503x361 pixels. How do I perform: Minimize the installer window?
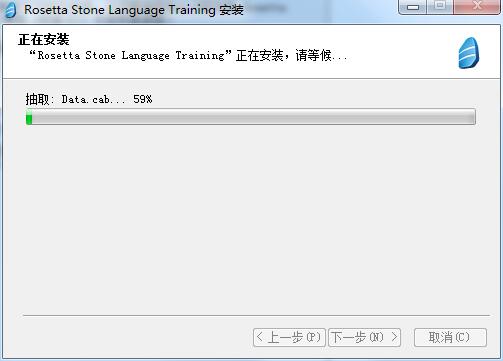413,7
